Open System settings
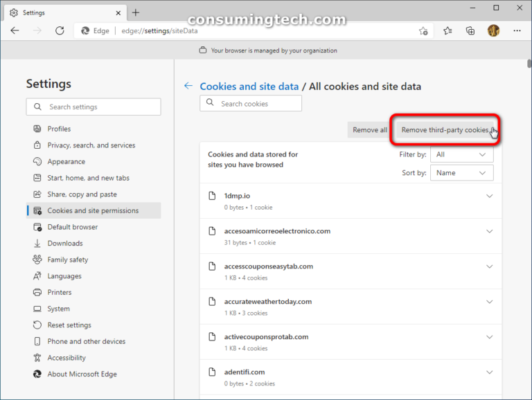The height and width of the screenshot is (400, 532). pyautogui.click(x=94, y=309)
